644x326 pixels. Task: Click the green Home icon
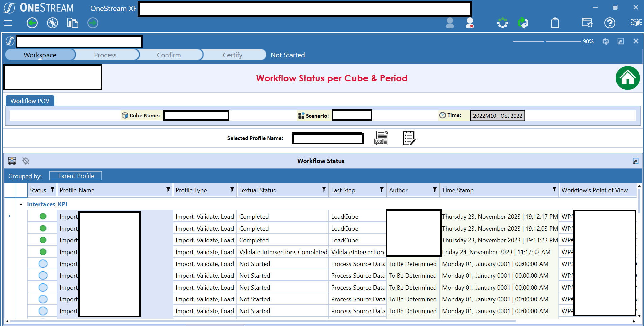coord(628,78)
